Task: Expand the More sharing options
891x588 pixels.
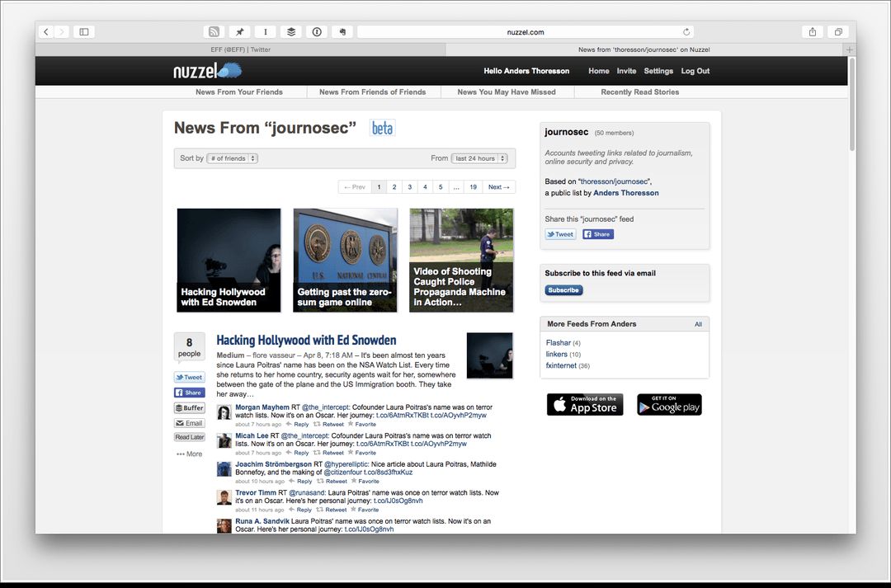Action: click(x=189, y=454)
